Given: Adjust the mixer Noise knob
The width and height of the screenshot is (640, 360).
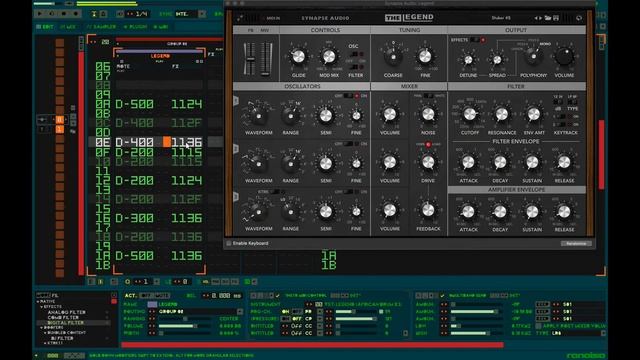Looking at the screenshot, I should 428,114.
